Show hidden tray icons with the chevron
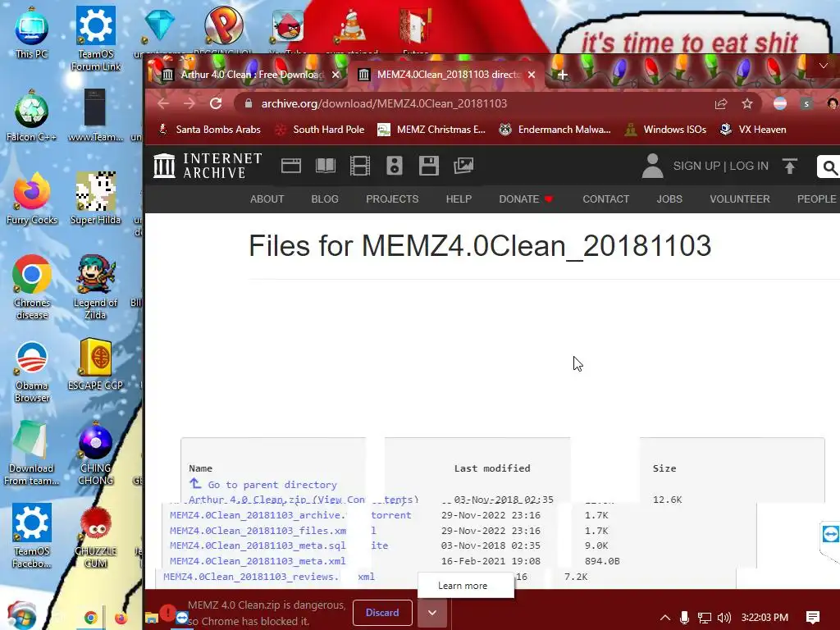 tap(664, 618)
